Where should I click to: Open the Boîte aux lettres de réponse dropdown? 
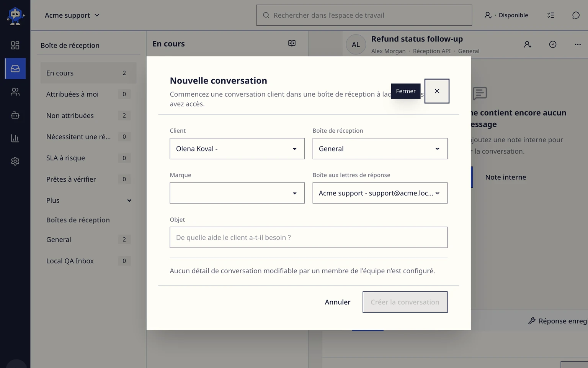pyautogui.click(x=380, y=193)
